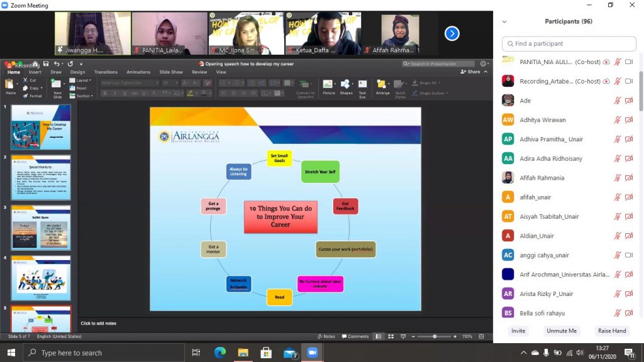Switch to slide sorter view icon
This screenshot has width=644, height=362.
(x=391, y=336)
